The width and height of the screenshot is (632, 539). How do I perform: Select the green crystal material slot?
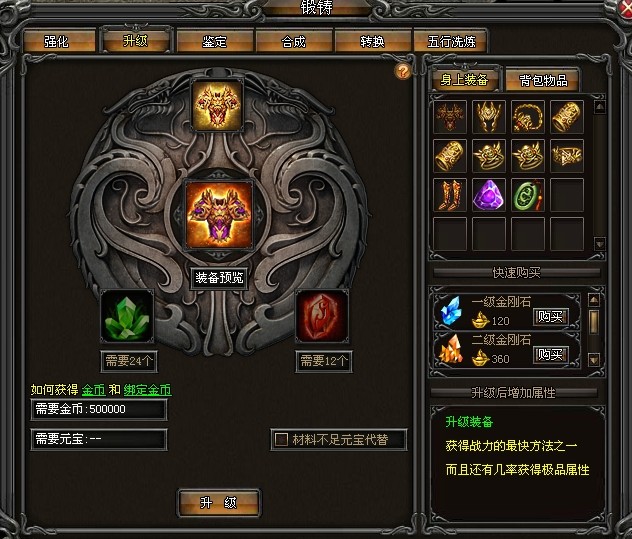point(127,316)
